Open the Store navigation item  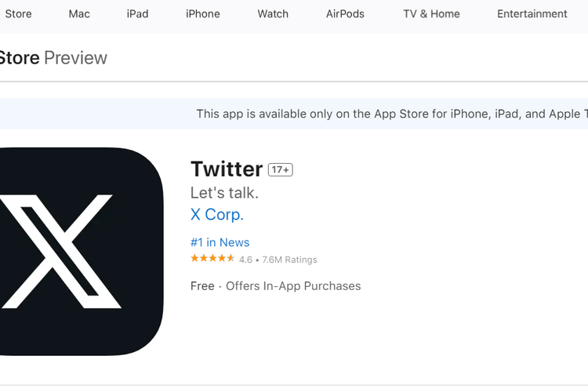18,14
